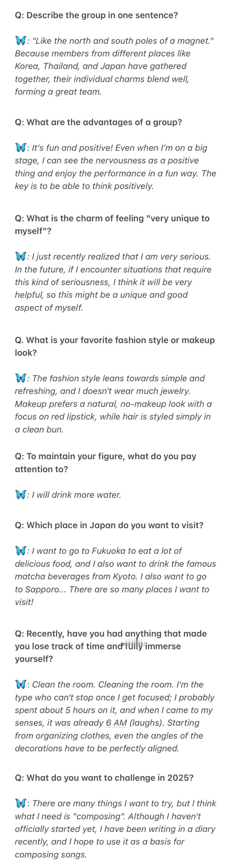Select the question about advantages of a group
Viewport: 231px width, 868px height.
98,122
